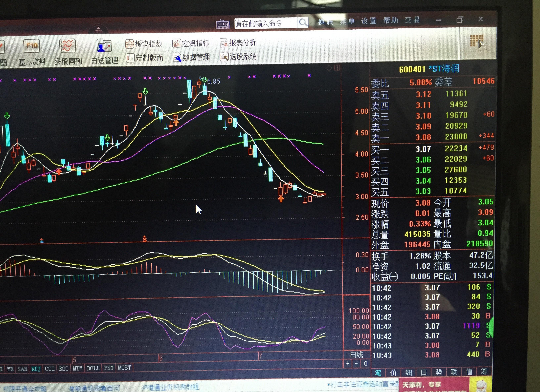Switch to the 筹 chip distribution tab
Screen dimensions: 540x392
pos(484,371)
